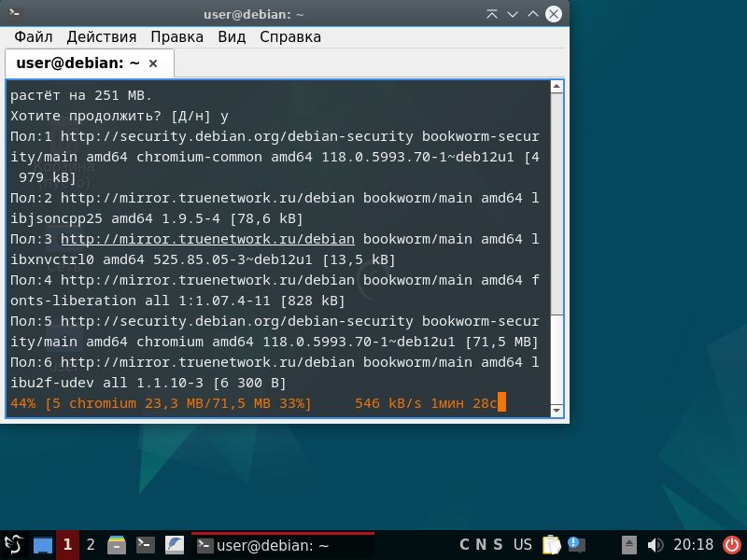This screenshot has width=747, height=560.
Task: Click terminal scrollbar up arrow
Action: pos(557,87)
